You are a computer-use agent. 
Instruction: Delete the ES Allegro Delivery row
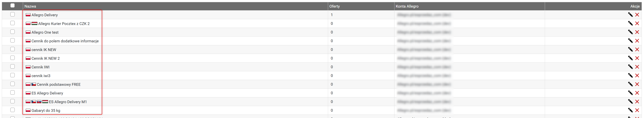[637, 93]
